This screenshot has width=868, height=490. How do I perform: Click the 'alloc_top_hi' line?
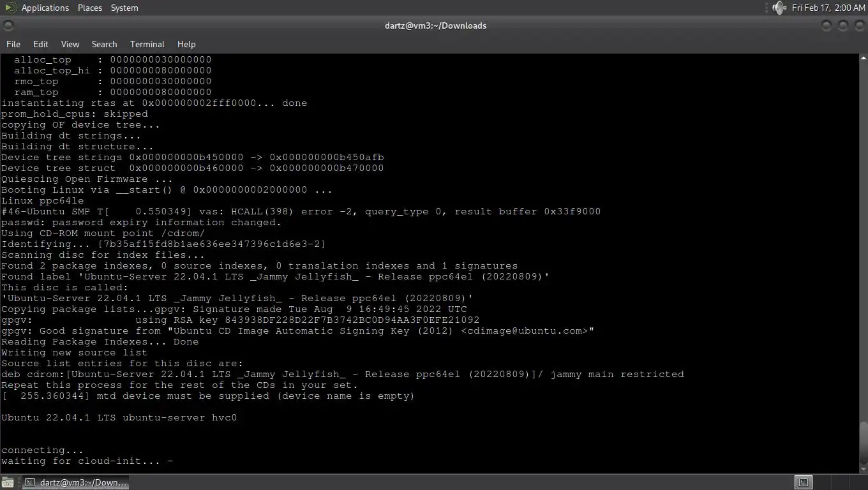tap(112, 70)
